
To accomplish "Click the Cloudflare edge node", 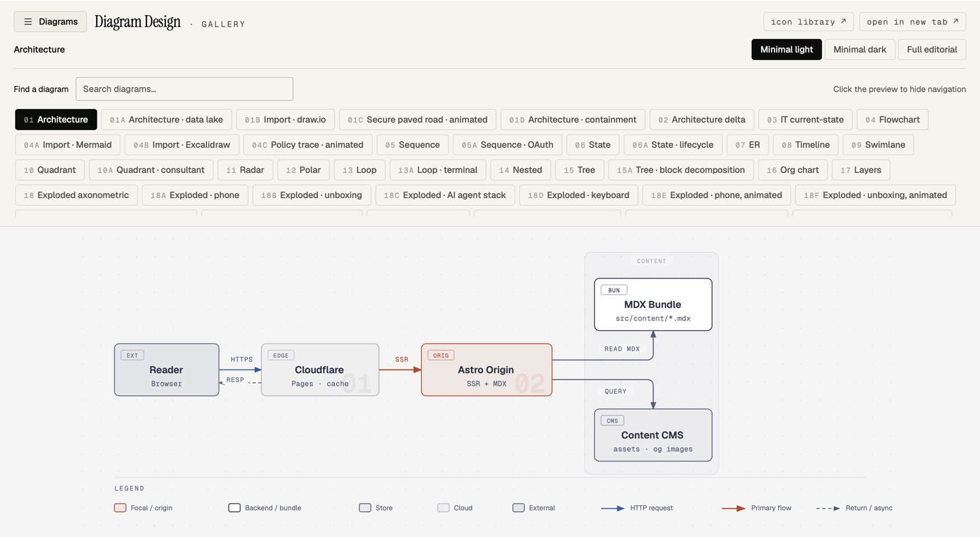I will point(320,370).
